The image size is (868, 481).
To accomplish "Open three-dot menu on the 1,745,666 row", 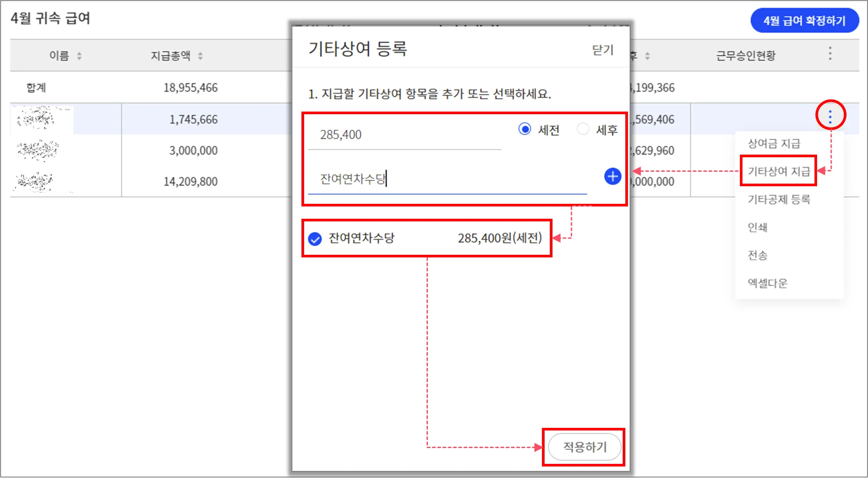I will point(830,116).
